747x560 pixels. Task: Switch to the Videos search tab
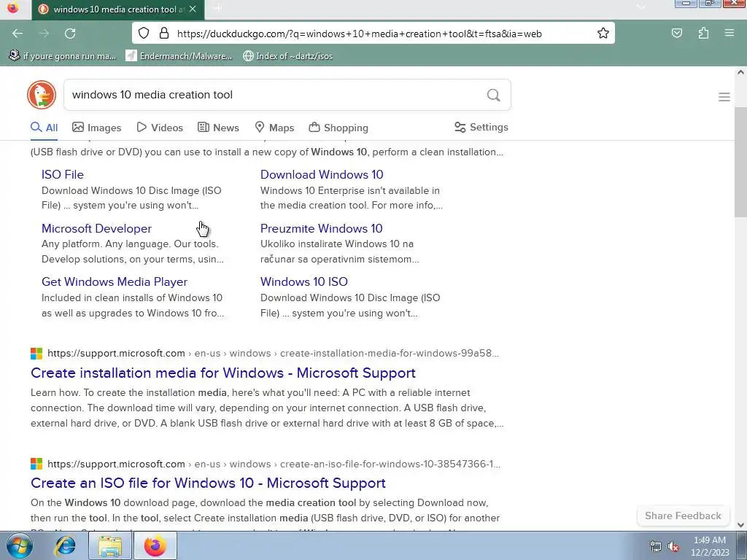[x=160, y=128]
